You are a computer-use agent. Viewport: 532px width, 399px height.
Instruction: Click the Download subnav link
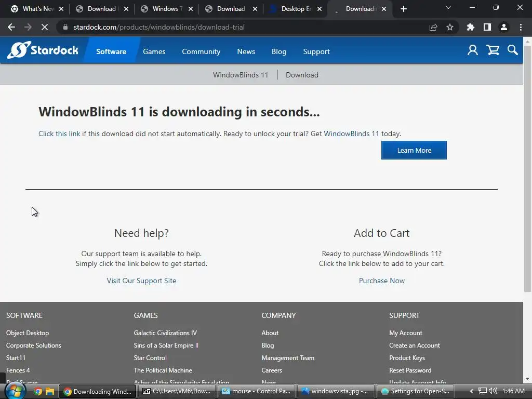pos(302,75)
